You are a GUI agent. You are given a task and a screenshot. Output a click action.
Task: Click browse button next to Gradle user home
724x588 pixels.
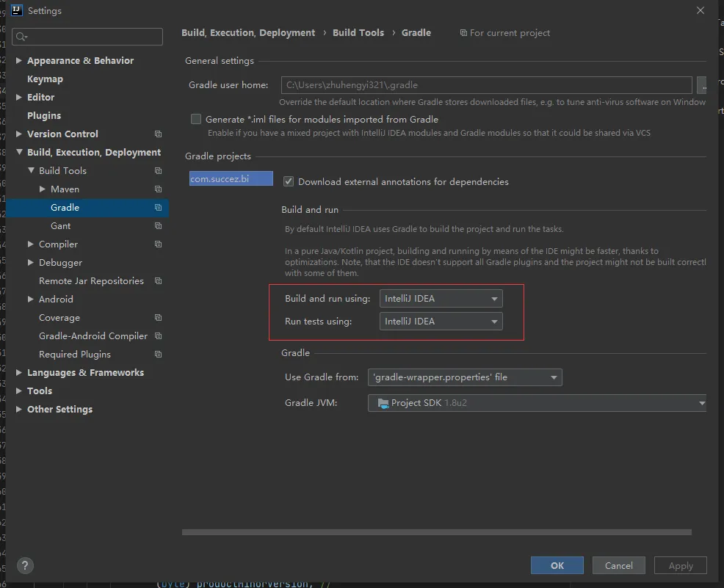click(702, 85)
